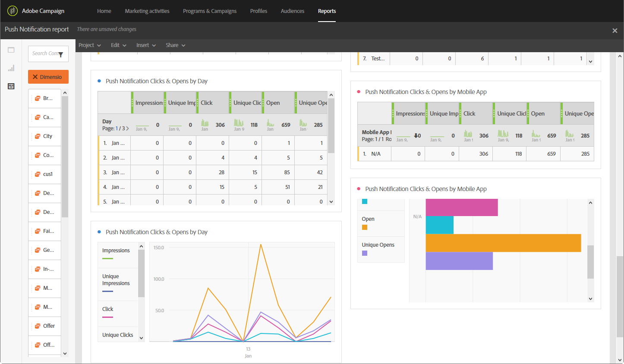Go to the Home tab
The height and width of the screenshot is (364, 624).
coord(104,11)
